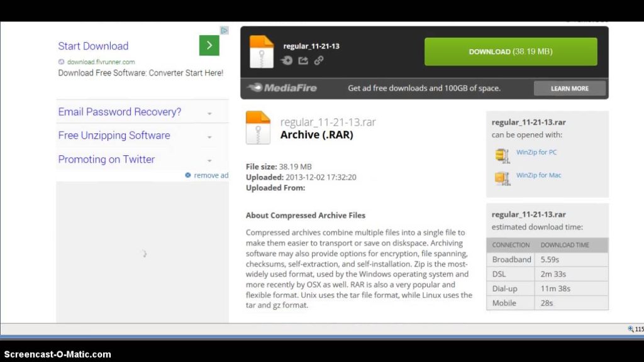
Task: Open the share options icon
Action: 304,60
